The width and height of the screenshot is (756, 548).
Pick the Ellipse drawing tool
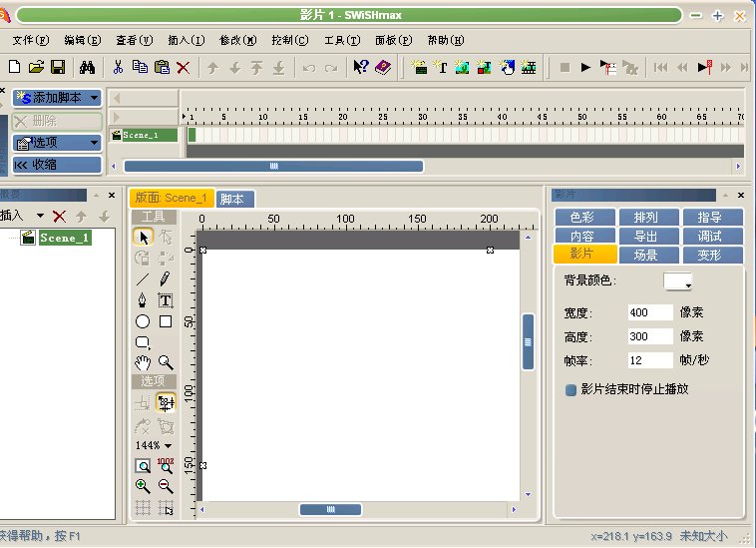143,321
